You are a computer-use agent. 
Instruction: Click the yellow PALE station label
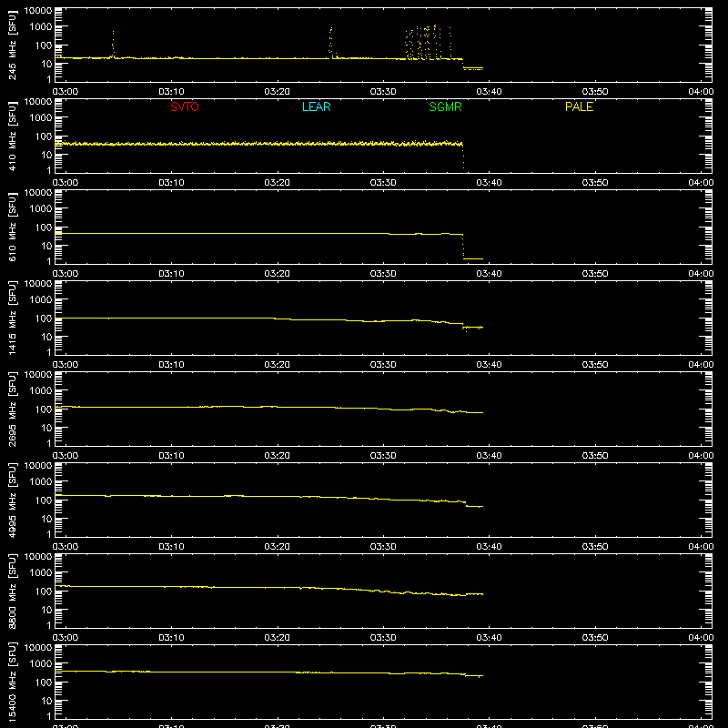(x=579, y=106)
